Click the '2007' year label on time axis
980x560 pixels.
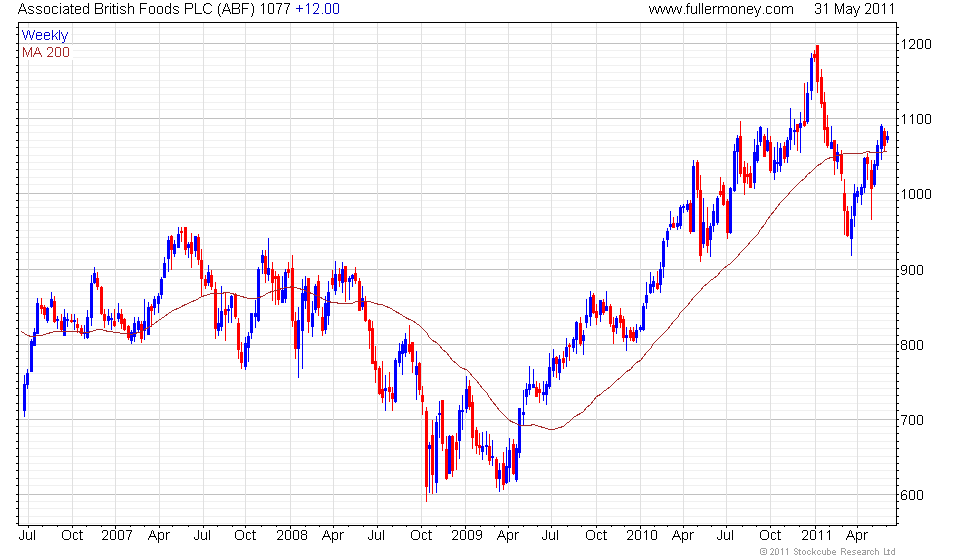116,535
